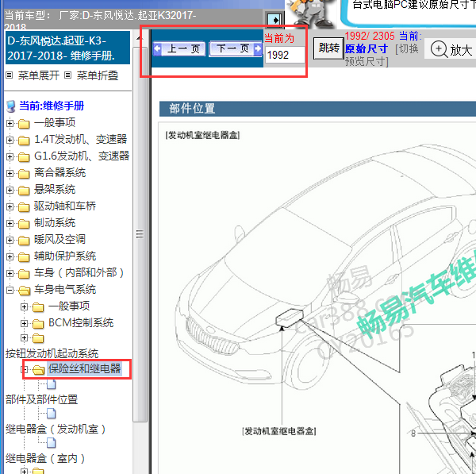Click folder icon of 保险丝和继电器
476x474 pixels.
(39, 369)
